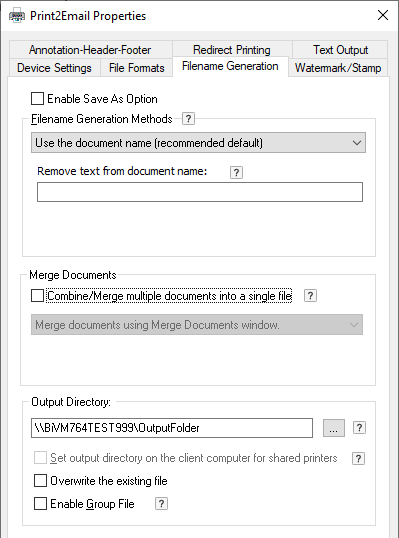Open the File Formats tab
Image resolution: width=399 pixels, height=538 pixels.
click(x=137, y=68)
